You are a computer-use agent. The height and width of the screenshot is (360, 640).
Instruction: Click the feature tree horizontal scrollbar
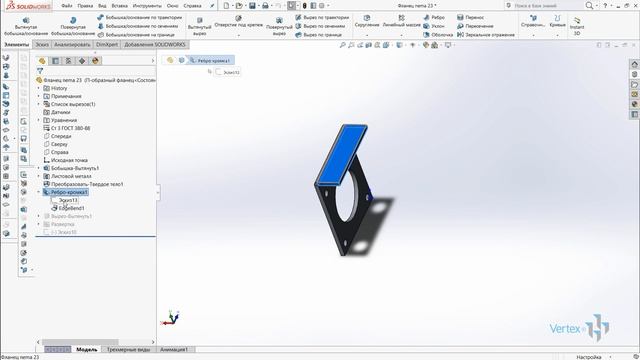coord(80,342)
